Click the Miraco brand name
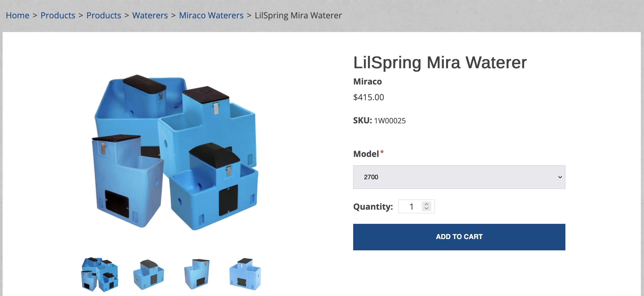The height and width of the screenshot is (296, 644). click(367, 82)
